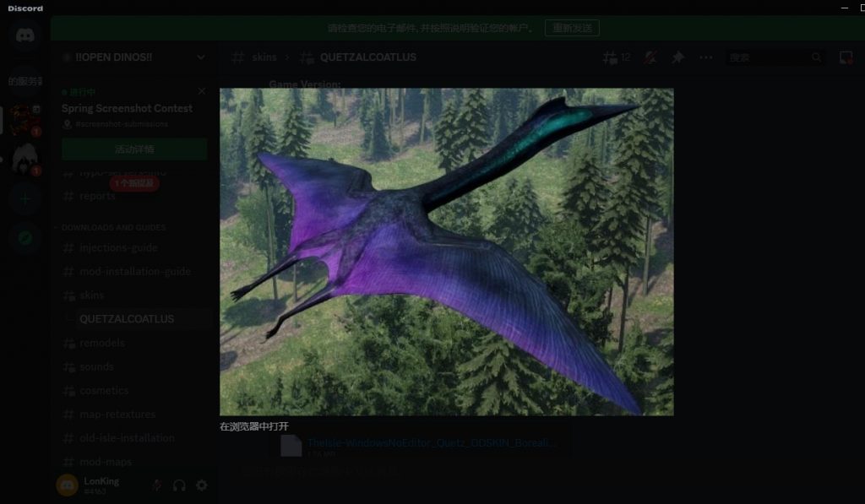Click 在浏览器中打开 link under the image
This screenshot has width=865, height=504.
pos(253,426)
